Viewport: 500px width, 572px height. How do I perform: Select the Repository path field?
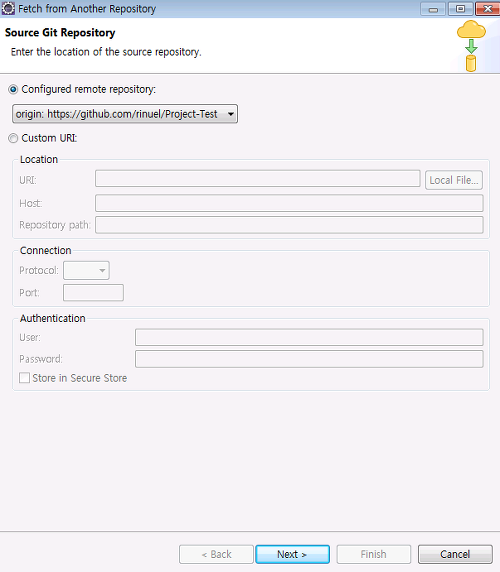[x=289, y=225]
